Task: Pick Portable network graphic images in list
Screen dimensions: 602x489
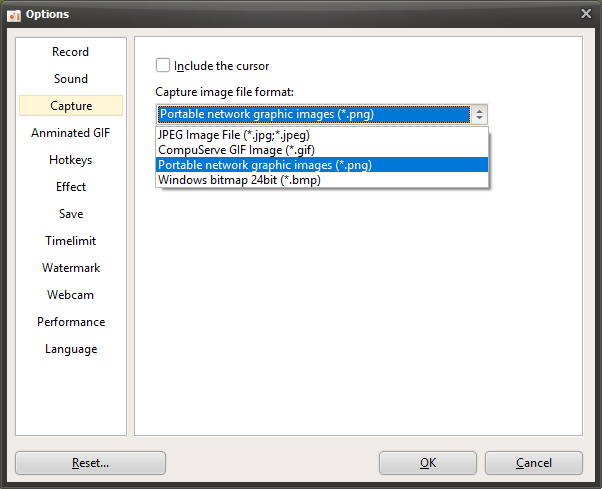Action: pyautogui.click(x=265, y=165)
